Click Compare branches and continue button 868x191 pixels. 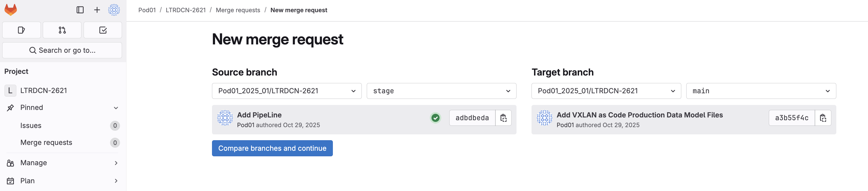pos(272,148)
